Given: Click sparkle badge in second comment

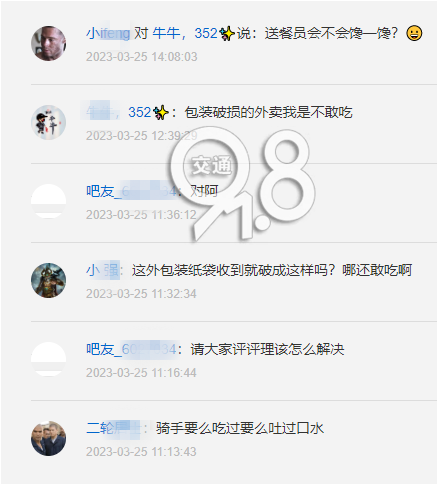Looking at the screenshot, I should pos(161,113).
